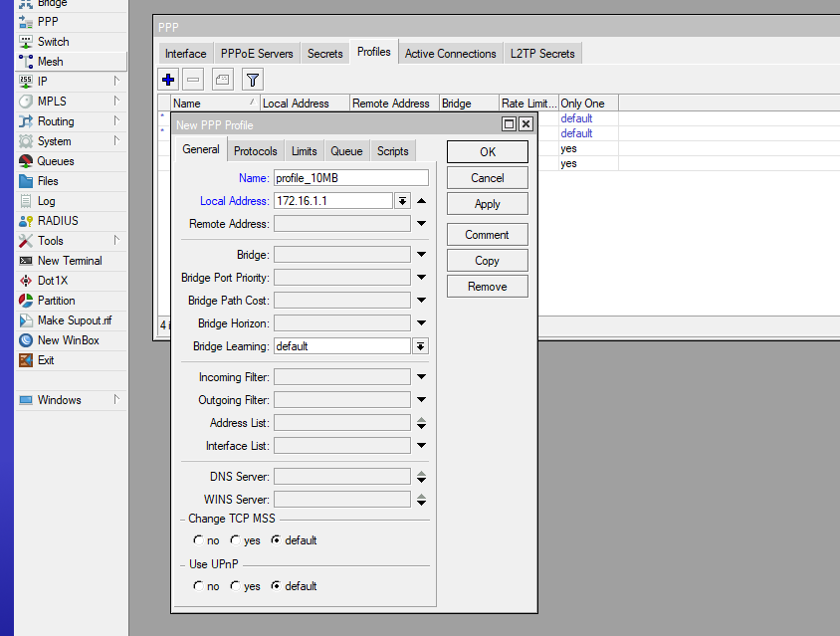Expand Bridge Path Cost field
Image resolution: width=840 pixels, height=636 pixels.
pos(422,300)
